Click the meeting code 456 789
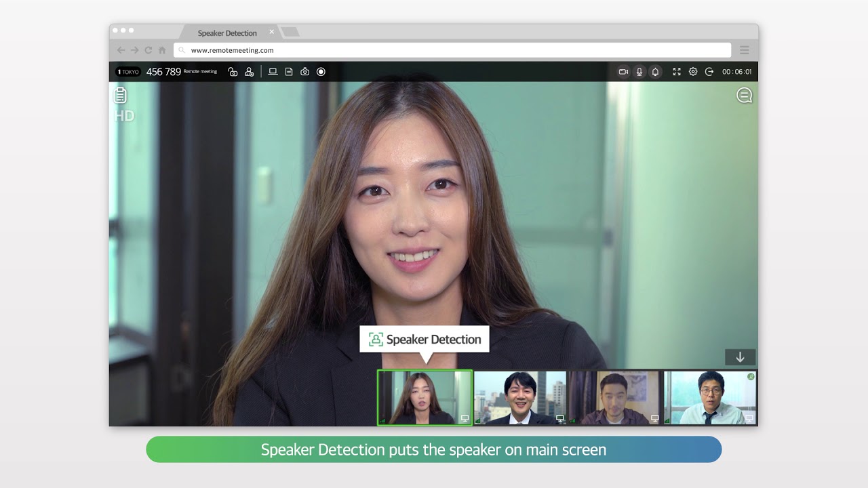Image resolution: width=868 pixels, height=488 pixels. point(163,72)
